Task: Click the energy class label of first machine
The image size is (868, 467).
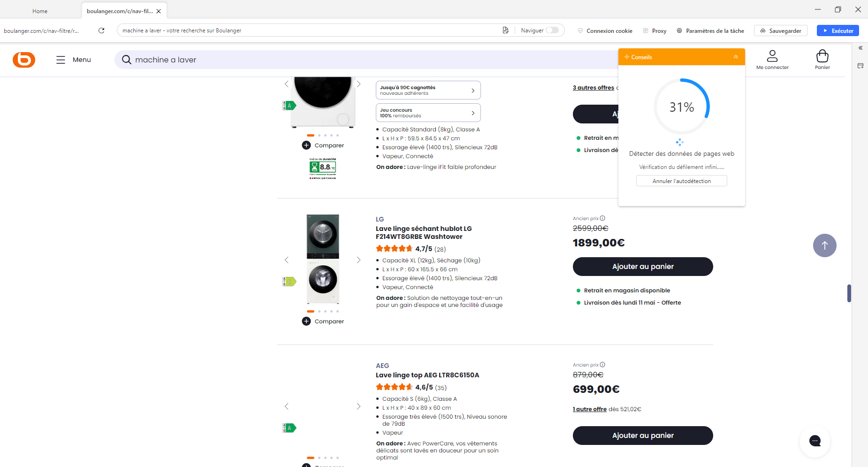Action: [289, 106]
